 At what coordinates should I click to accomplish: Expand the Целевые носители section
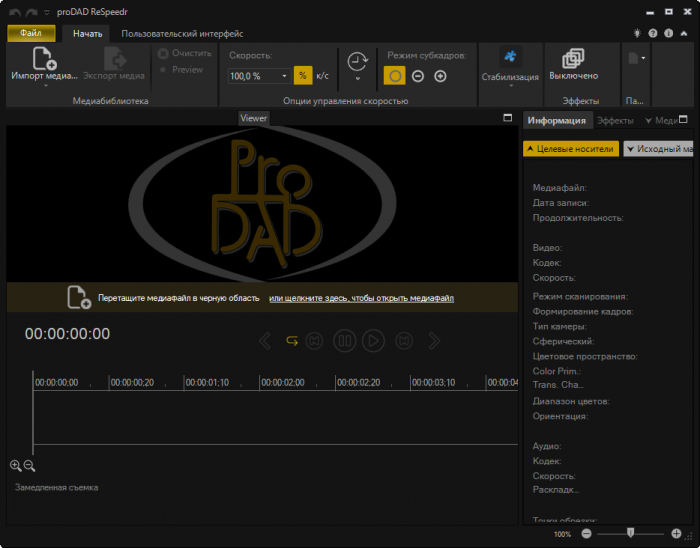[570, 148]
